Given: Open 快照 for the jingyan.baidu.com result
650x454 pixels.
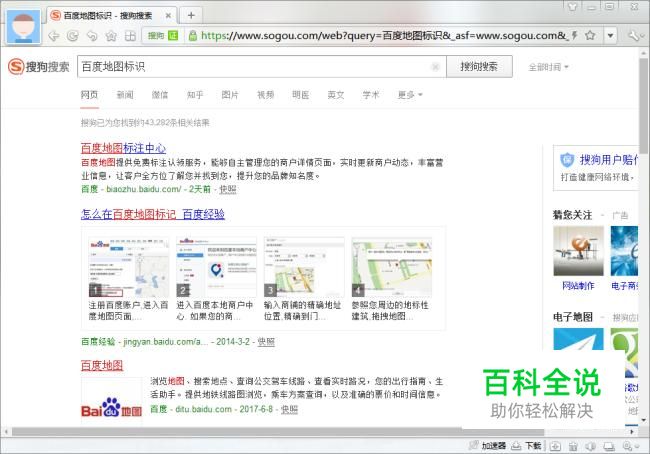Looking at the screenshot, I should [266, 342].
